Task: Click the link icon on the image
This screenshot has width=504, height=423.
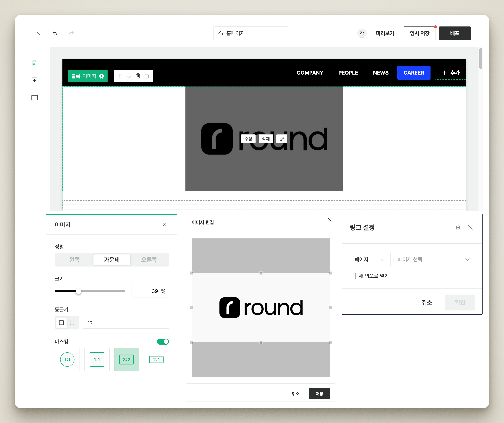Action: pyautogui.click(x=282, y=139)
